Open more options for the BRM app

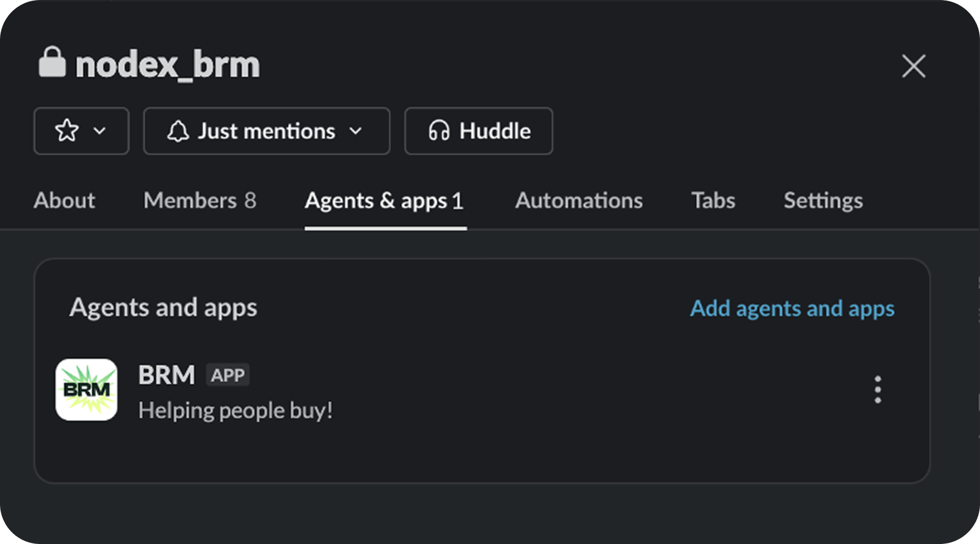tap(878, 390)
